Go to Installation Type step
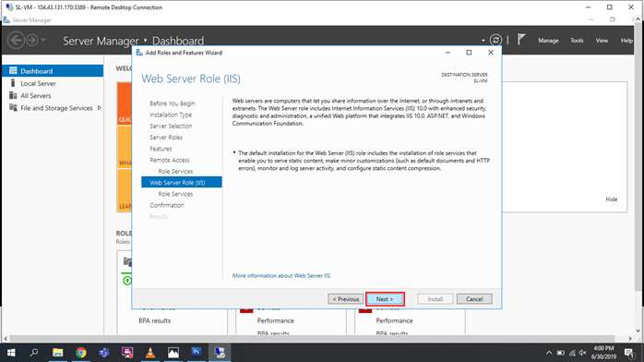The width and height of the screenshot is (644, 362). pos(171,115)
